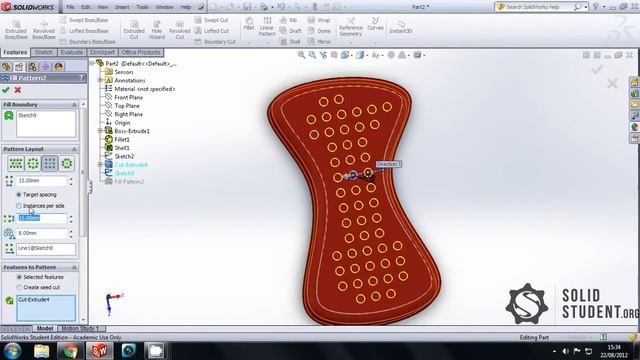Click the Cut-Extrude4 features to pattern box

[x=46, y=308]
